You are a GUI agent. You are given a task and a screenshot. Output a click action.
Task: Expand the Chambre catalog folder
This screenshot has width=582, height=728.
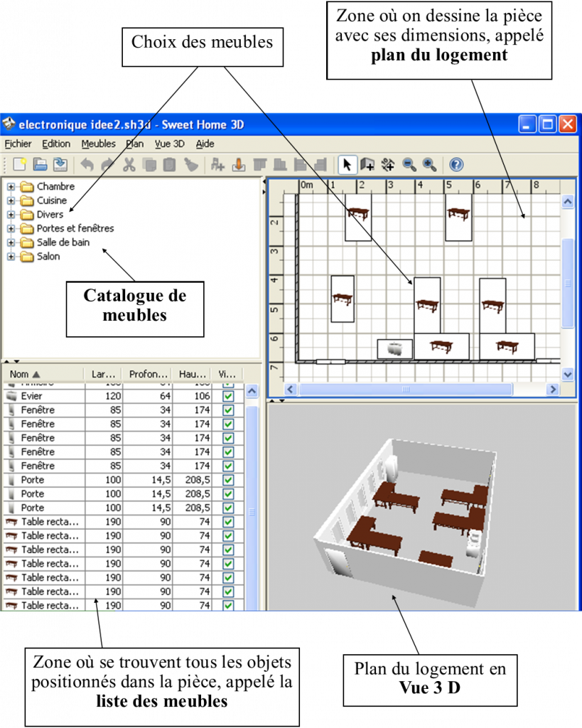click(11, 187)
